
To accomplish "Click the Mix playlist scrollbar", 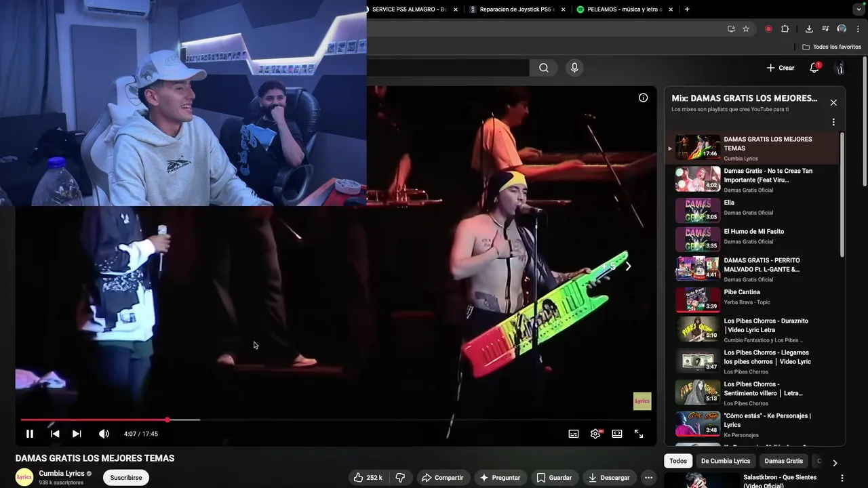I will click(842, 195).
